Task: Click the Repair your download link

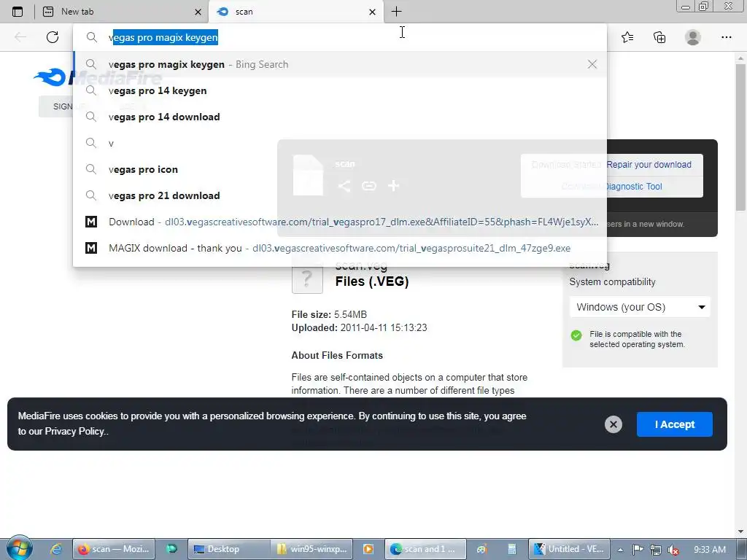Action: [x=649, y=164]
